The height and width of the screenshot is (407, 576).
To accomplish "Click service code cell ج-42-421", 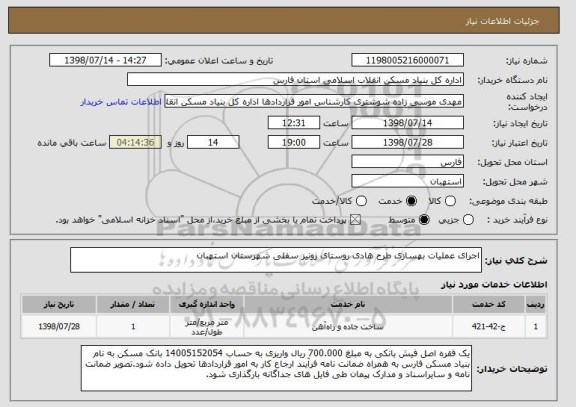I will point(489,327).
